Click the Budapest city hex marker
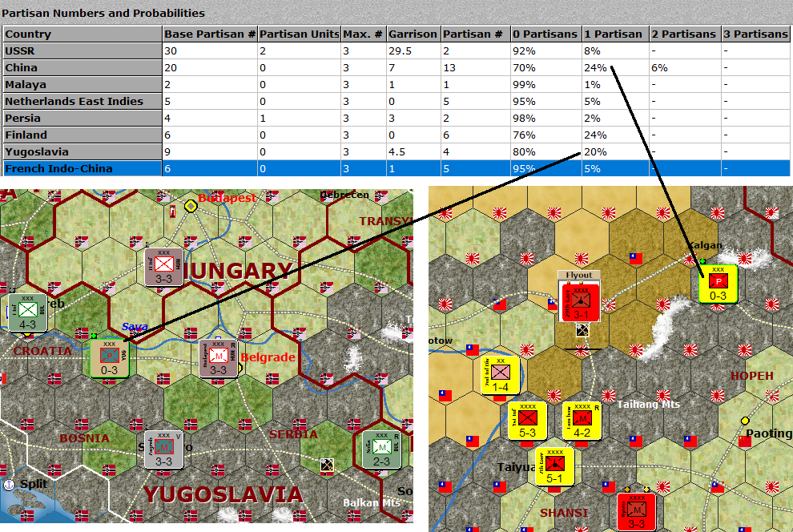Image resolution: width=793 pixels, height=532 pixels. point(191,206)
